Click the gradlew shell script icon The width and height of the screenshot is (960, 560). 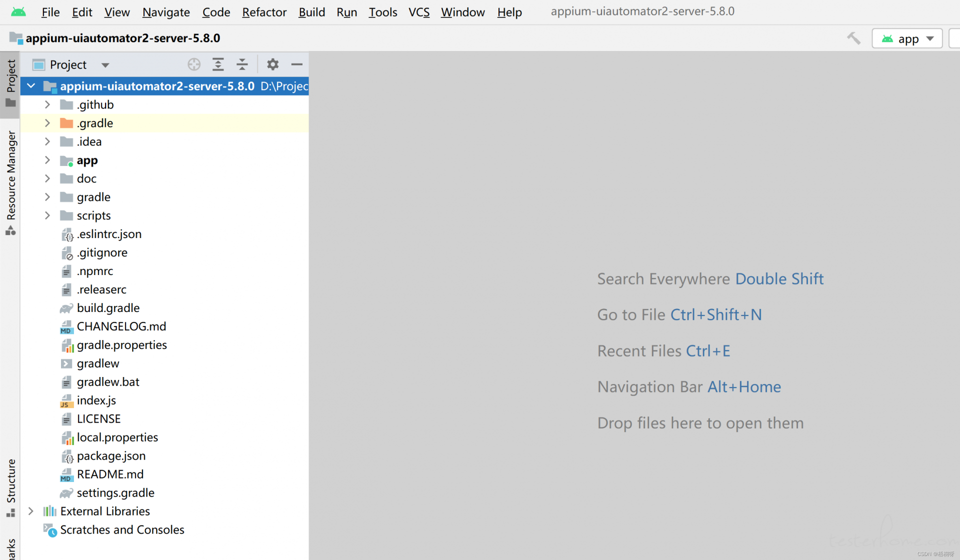[x=66, y=363]
